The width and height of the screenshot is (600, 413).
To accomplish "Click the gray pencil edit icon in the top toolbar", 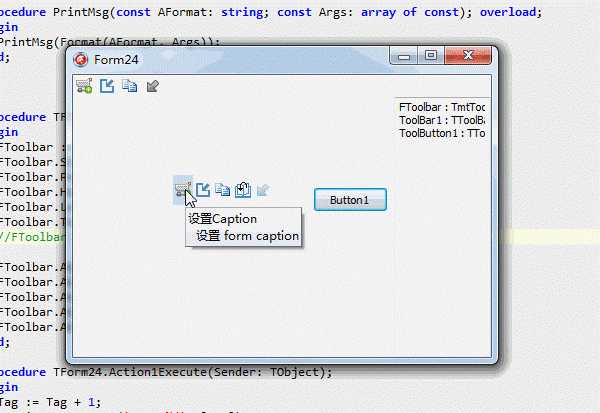I will coord(152,86).
